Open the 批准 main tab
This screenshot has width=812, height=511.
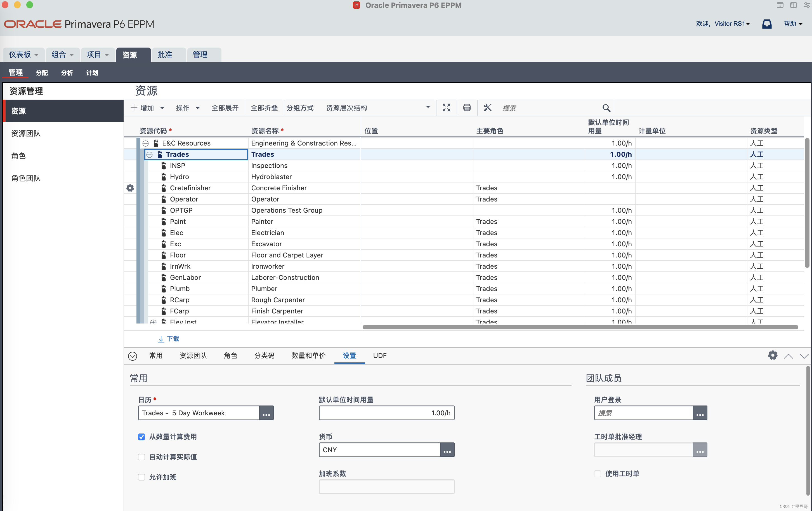[165, 55]
